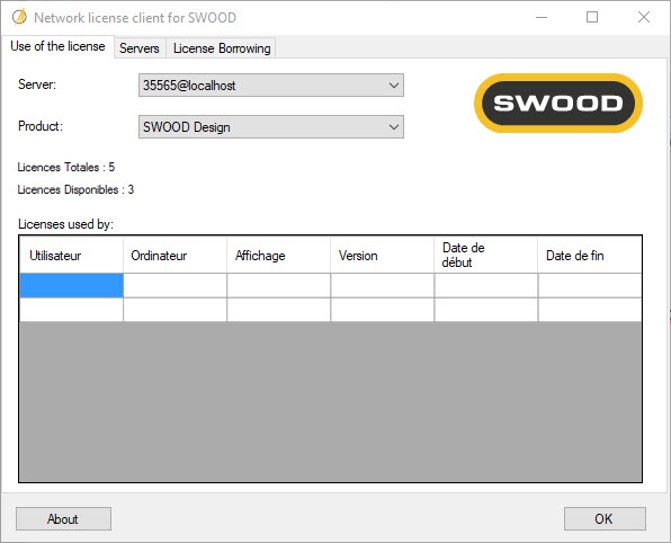Click the Date de début header
The height and width of the screenshot is (543, 671).
tap(486, 256)
